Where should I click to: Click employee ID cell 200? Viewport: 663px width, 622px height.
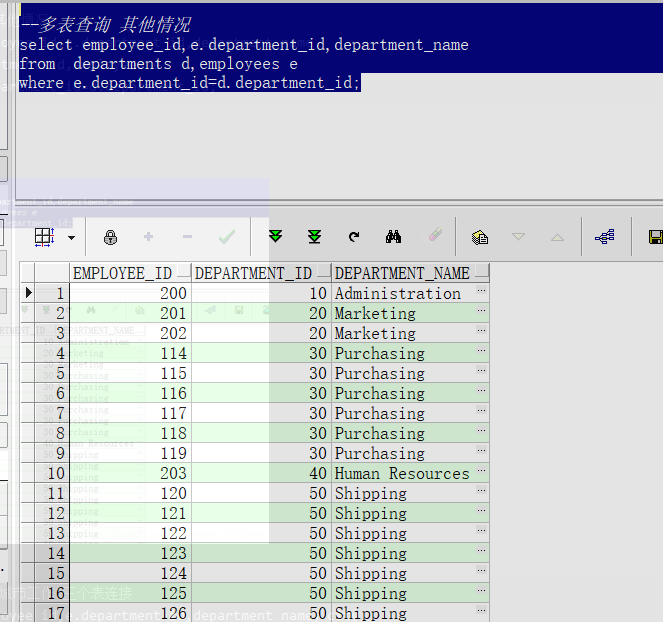(130, 293)
